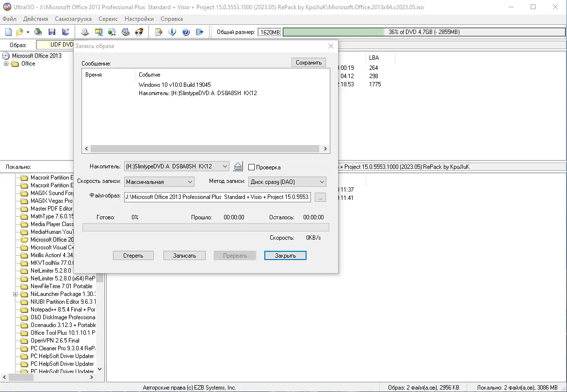Select the Microsoft Office 2013 root node
This screenshot has height=392, width=567.
coord(36,56)
